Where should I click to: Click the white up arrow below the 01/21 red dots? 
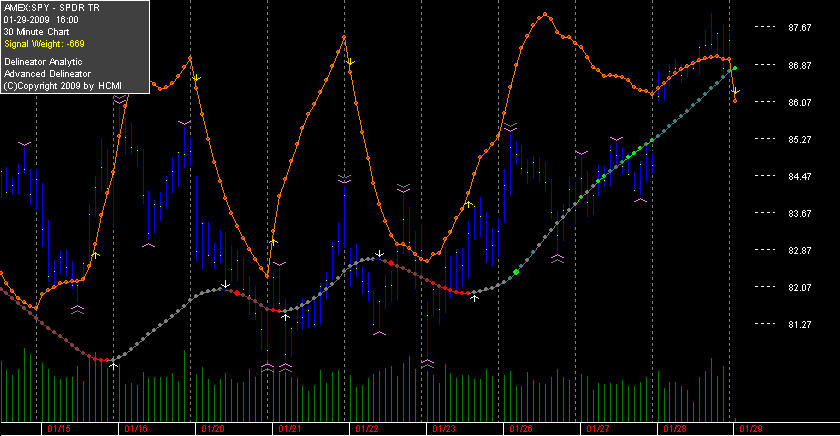(286, 317)
